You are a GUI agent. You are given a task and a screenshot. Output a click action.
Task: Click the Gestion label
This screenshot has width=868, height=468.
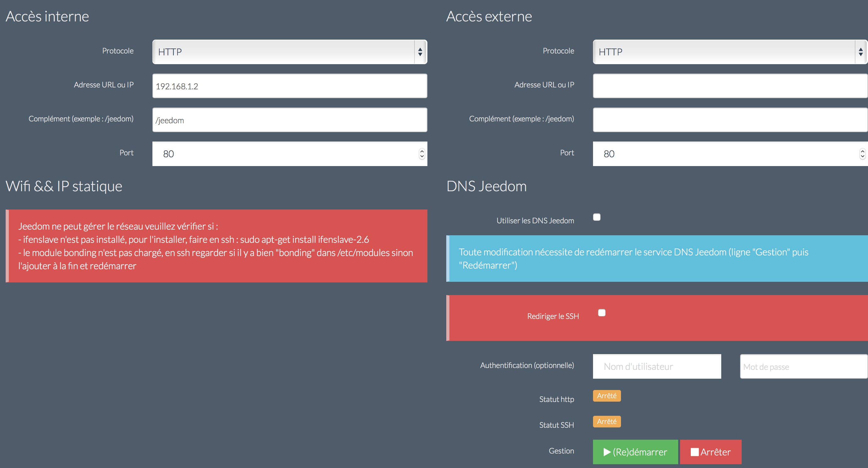(x=561, y=451)
